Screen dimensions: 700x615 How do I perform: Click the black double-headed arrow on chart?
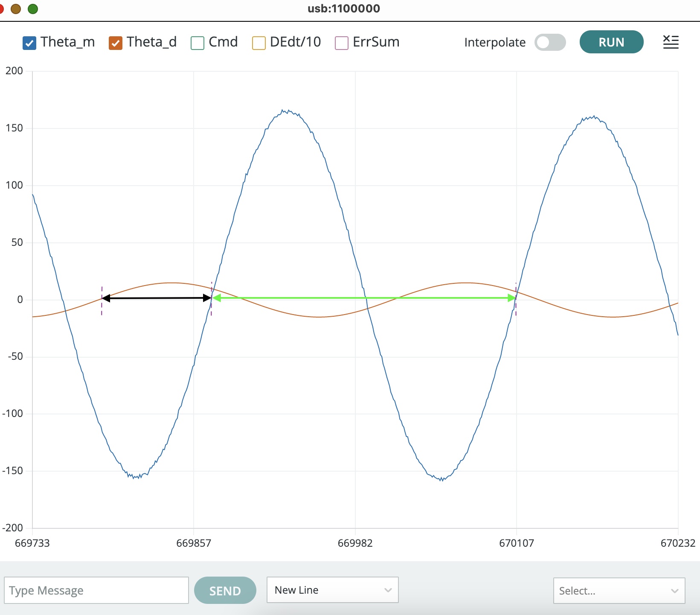pos(157,298)
